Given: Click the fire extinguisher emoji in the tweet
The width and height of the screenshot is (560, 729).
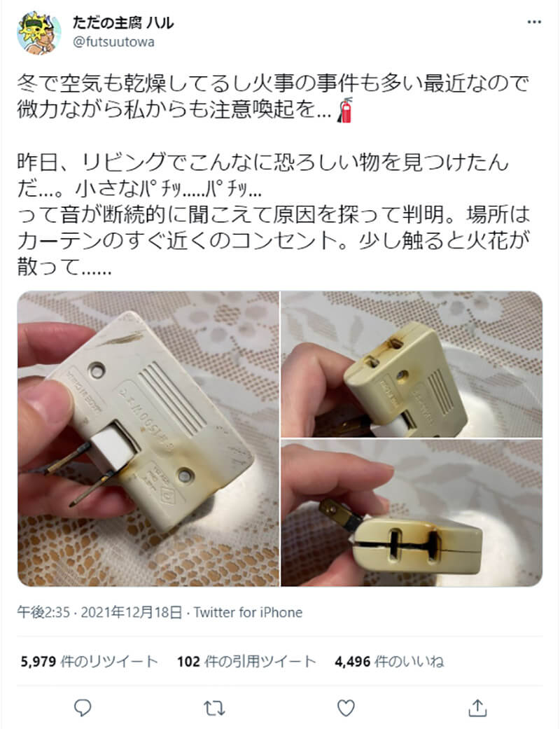Looking at the screenshot, I should [345, 110].
